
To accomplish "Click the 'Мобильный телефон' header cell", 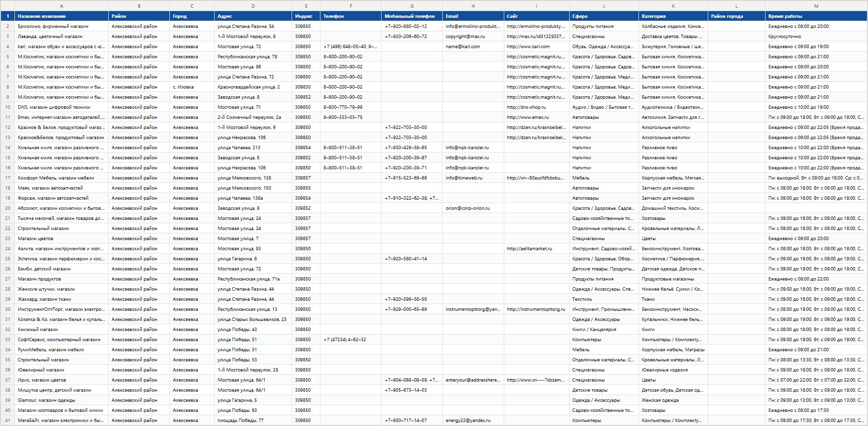I will point(412,16).
